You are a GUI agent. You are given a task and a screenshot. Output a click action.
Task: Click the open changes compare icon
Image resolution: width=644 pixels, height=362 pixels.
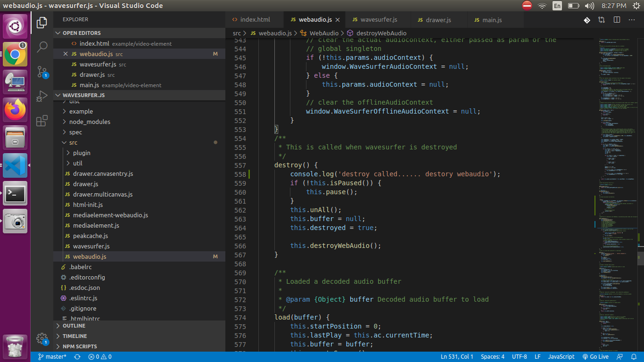point(602,20)
